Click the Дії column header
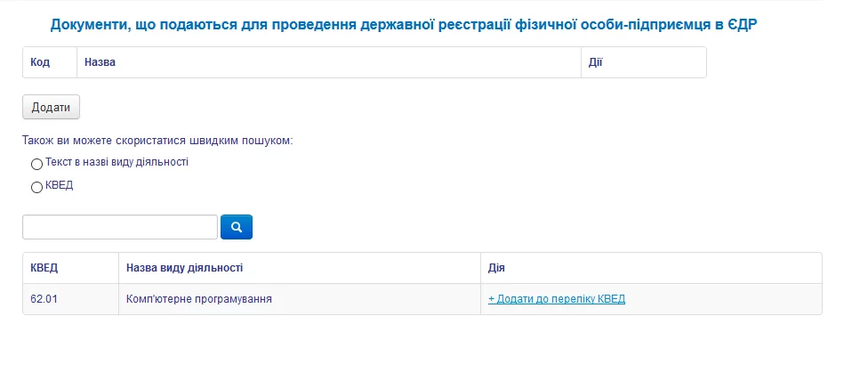The width and height of the screenshot is (868, 373). 596,63
